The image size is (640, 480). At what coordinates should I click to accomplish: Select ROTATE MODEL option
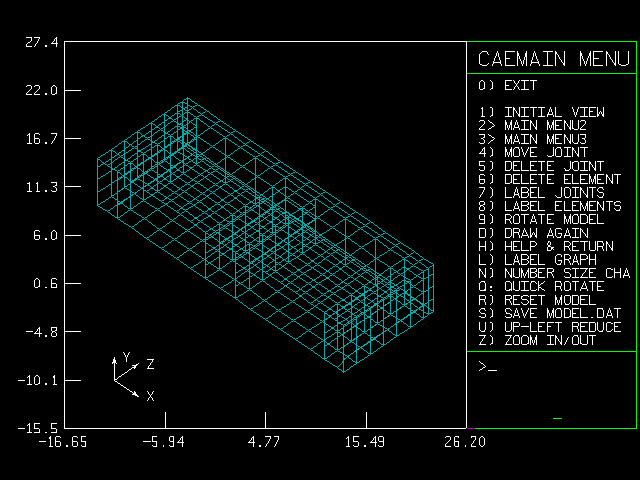pyautogui.click(x=541, y=219)
